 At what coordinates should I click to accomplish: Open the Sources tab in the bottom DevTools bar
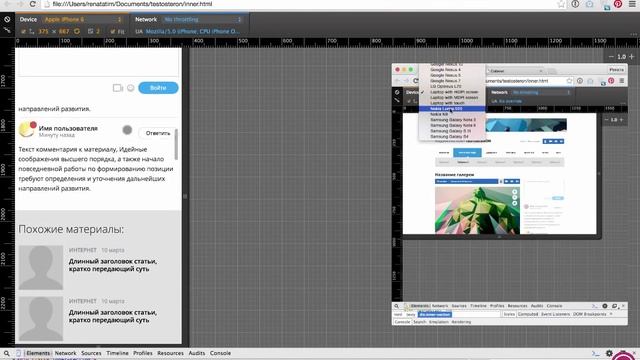91,353
